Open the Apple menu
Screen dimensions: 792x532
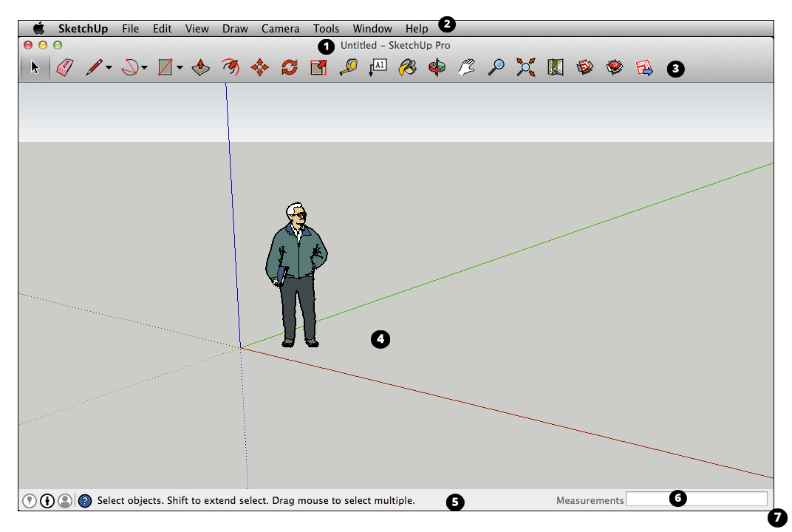[x=38, y=29]
